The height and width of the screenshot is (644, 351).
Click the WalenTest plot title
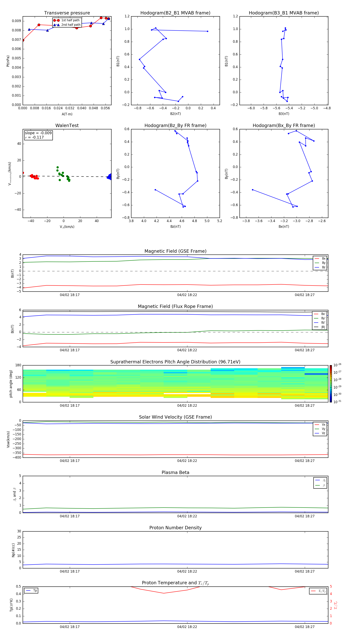(67, 125)
